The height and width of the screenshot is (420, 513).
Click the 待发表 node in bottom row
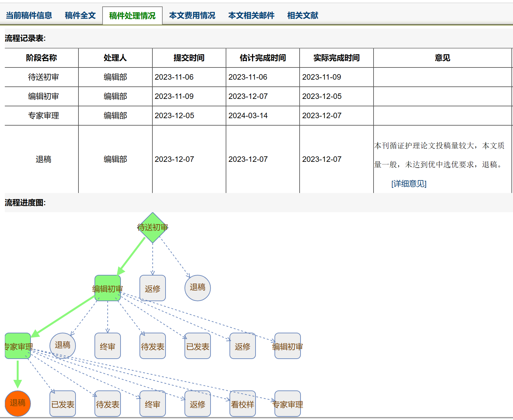tap(108, 404)
